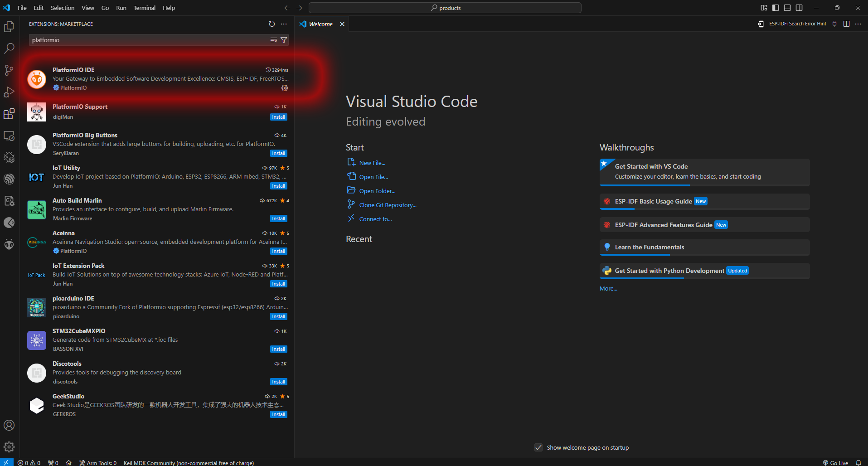
Task: Click the ESP-IDF Search Error Hint button
Action: click(792, 24)
